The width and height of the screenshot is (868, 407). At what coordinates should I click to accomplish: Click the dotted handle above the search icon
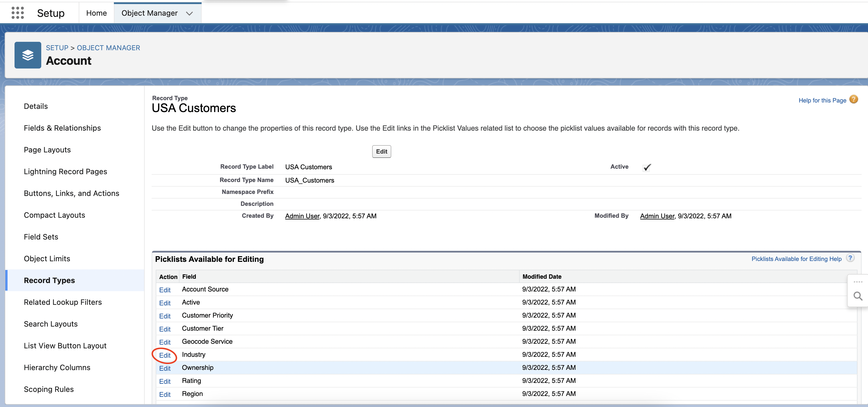(x=858, y=282)
